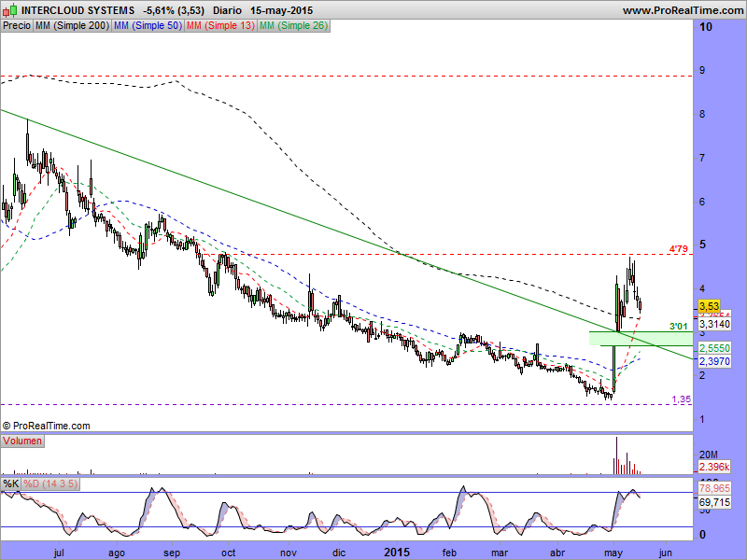Click the yellow 3,53 current price tag
This screenshot has width=747, height=560.
(x=709, y=306)
